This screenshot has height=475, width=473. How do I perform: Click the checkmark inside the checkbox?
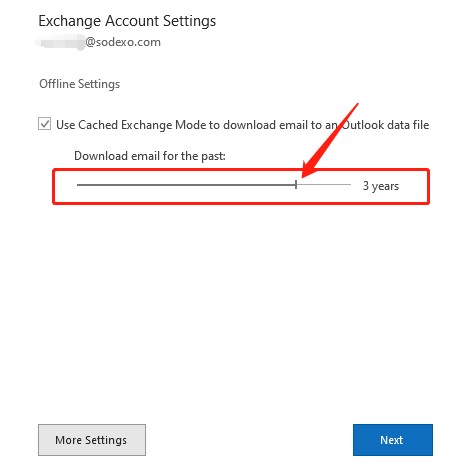point(44,124)
